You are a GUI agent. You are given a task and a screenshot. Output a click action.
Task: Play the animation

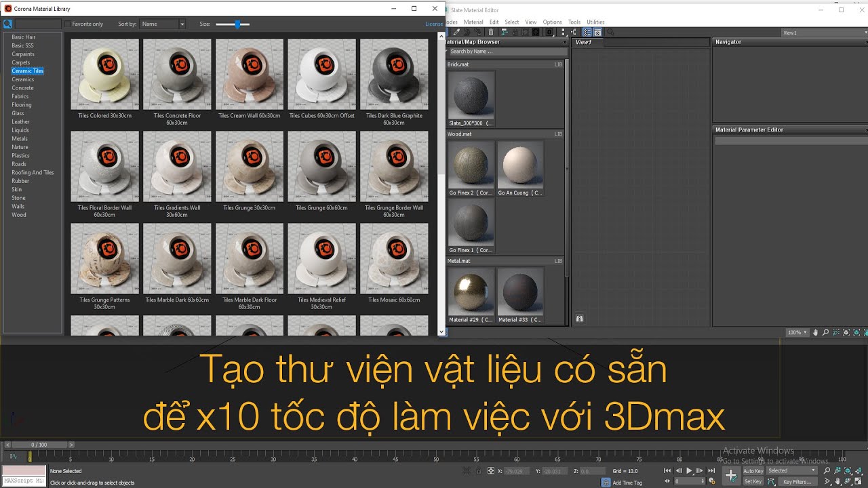point(689,470)
